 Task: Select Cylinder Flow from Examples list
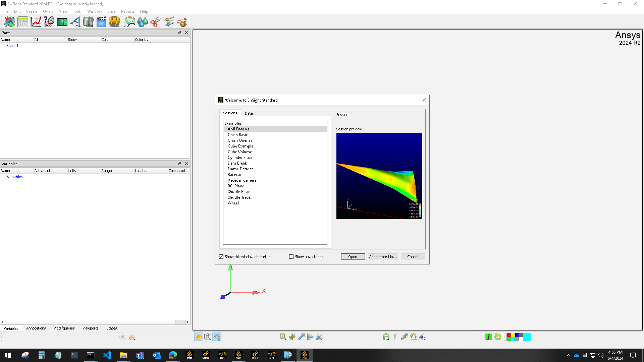coord(240,157)
